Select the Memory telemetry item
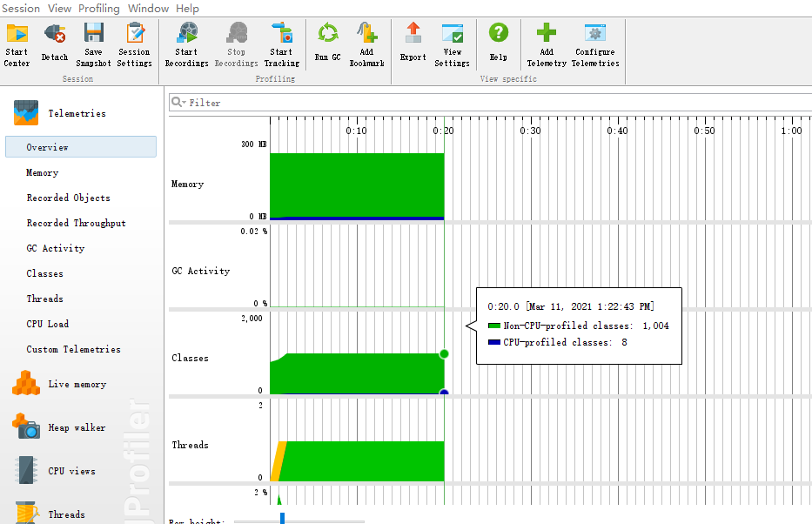 point(43,172)
